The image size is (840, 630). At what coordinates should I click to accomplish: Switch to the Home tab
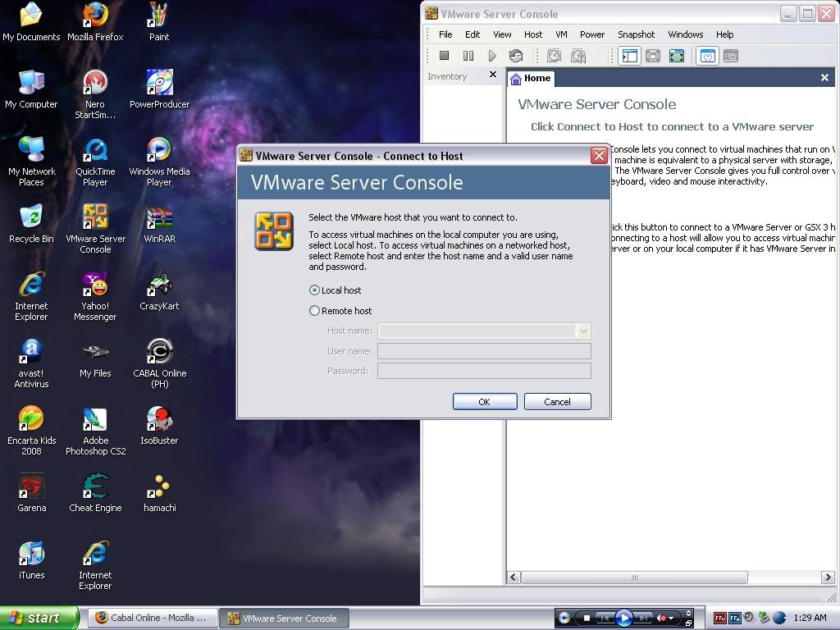531,78
